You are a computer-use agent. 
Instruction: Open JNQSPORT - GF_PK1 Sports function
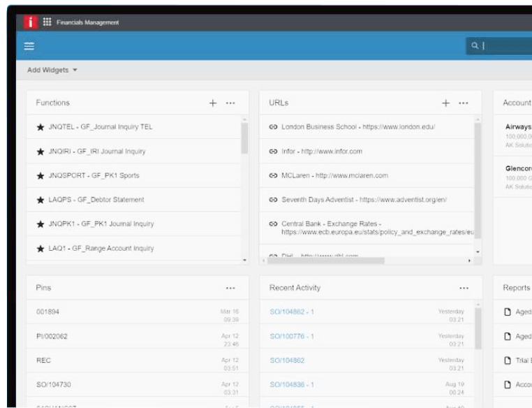click(x=94, y=175)
